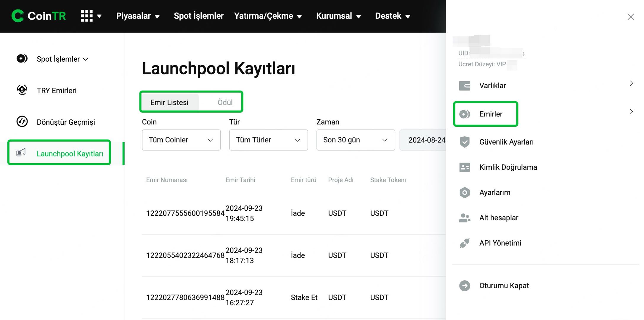This screenshot has height=320, width=644.
Task: Open the apps grid menu icon
Action: pos(87,16)
